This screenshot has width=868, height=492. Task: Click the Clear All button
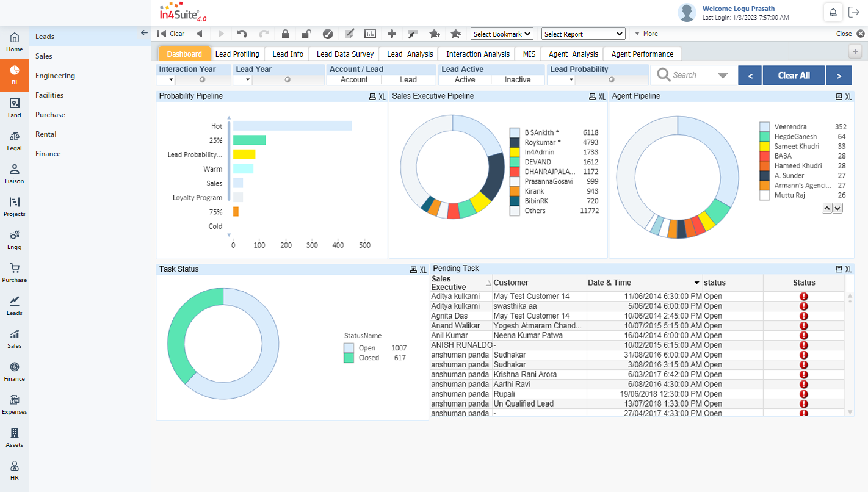(793, 74)
